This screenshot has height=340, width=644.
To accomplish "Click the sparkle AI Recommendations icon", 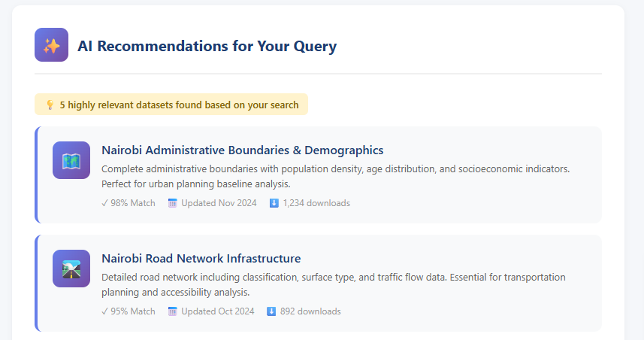I will pyautogui.click(x=51, y=45).
